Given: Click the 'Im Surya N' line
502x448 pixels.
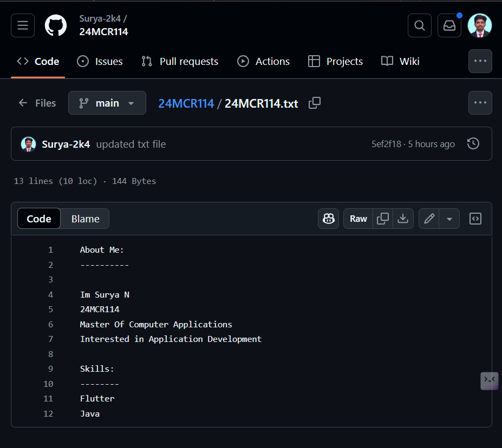Looking at the screenshot, I should [x=105, y=295].
